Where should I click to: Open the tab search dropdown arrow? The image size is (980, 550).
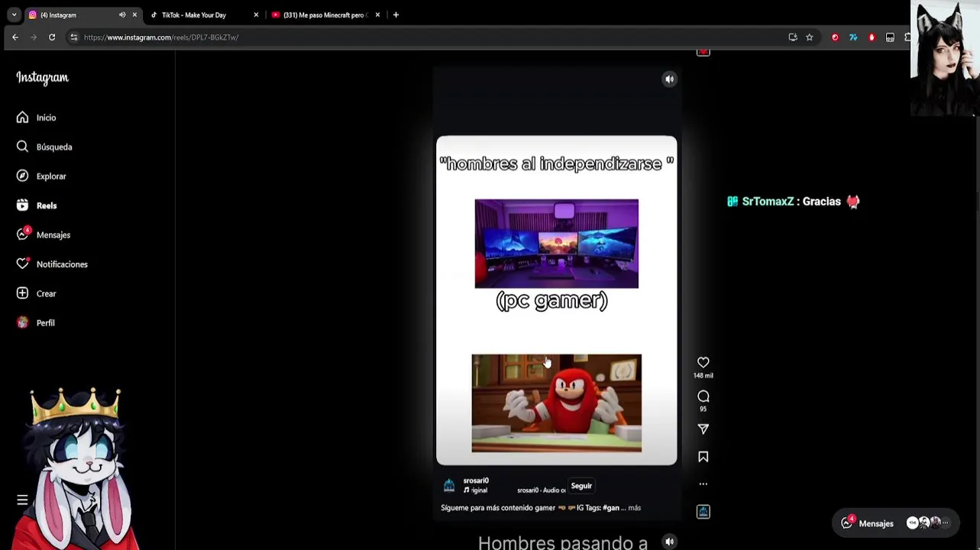(x=14, y=15)
